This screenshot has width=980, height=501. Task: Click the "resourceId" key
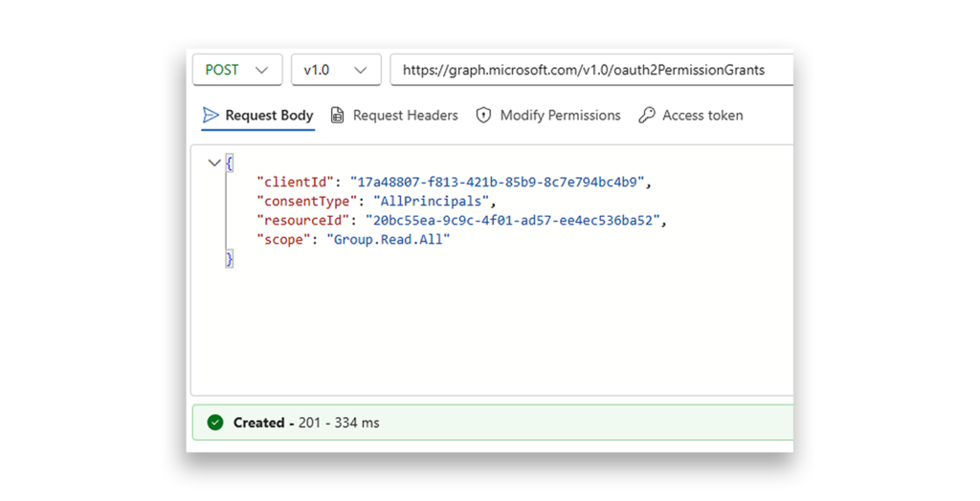point(303,221)
